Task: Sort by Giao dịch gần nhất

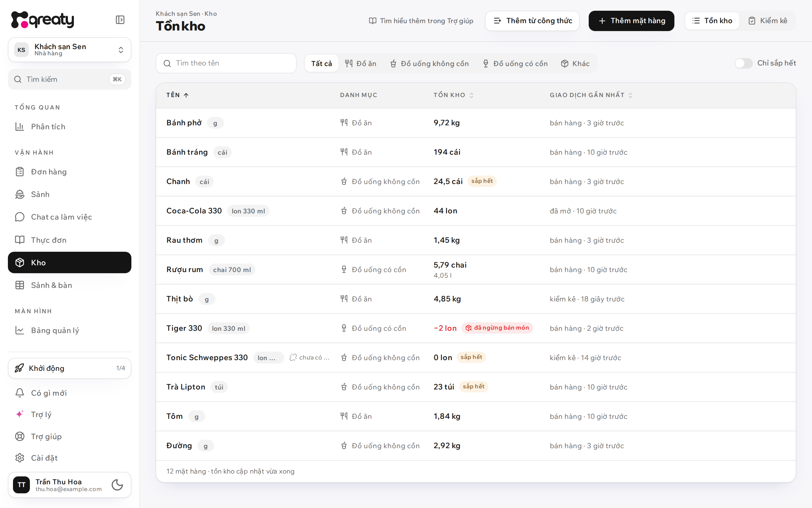Action: click(591, 95)
